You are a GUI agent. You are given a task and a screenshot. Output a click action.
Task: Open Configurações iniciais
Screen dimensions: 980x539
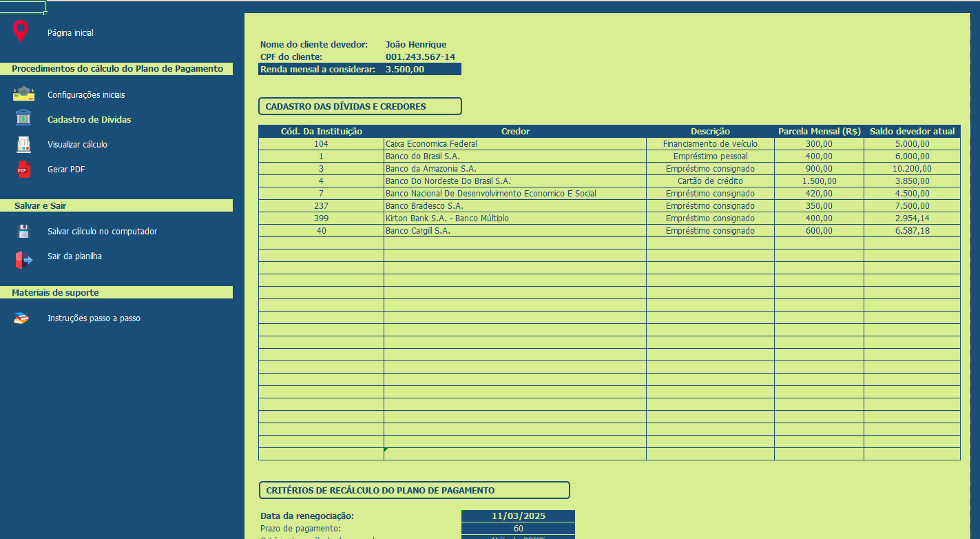pos(86,95)
